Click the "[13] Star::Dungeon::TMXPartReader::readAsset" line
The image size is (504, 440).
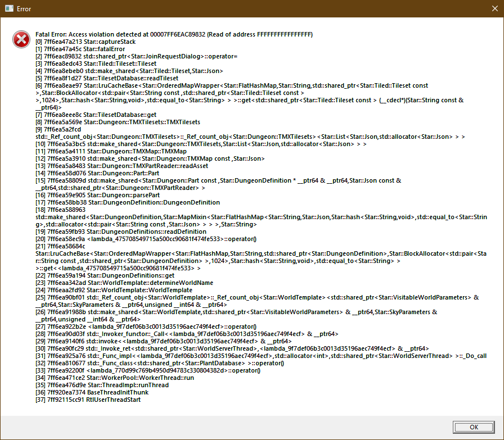tap(122, 166)
